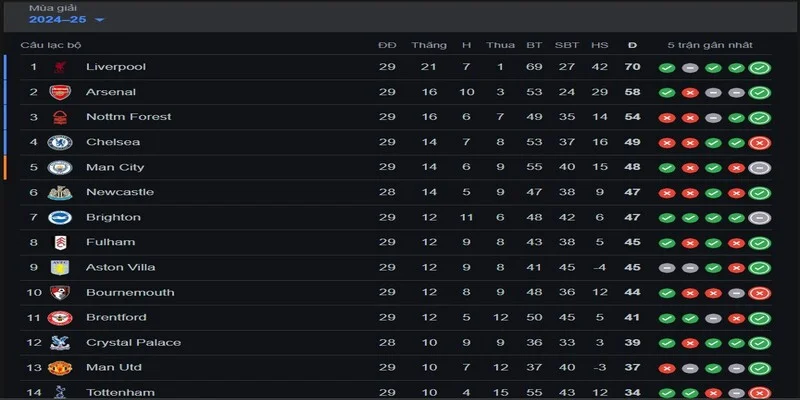Click the Brighton club crest
The image size is (800, 400).
pyautogui.click(x=60, y=217)
